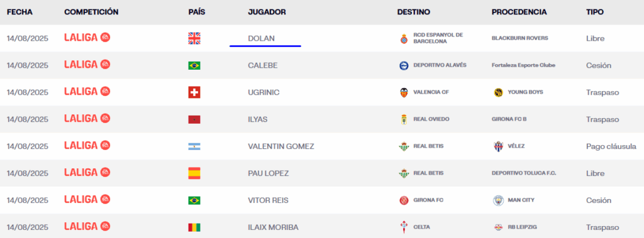Click the JUGADOR column header
This screenshot has width=644, height=238.
pos(267,13)
